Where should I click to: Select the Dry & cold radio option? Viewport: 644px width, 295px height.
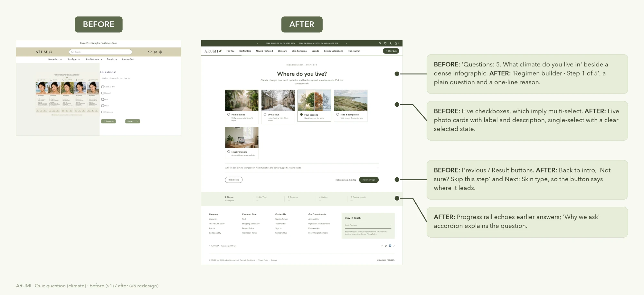click(x=265, y=114)
